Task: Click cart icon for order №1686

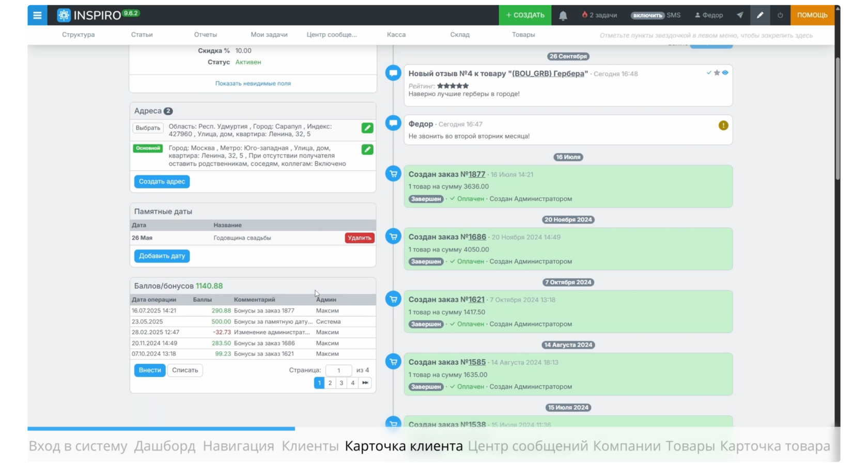Action: point(393,236)
